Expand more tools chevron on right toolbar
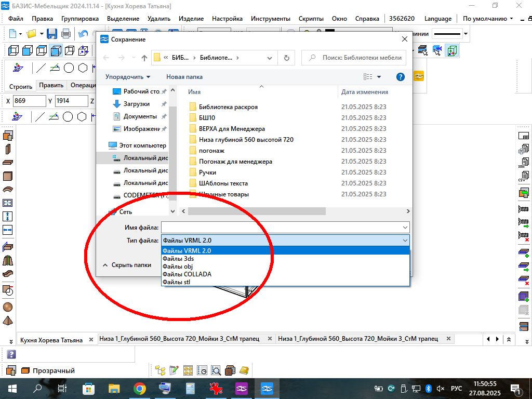This screenshot has width=532, height=399. click(527, 342)
